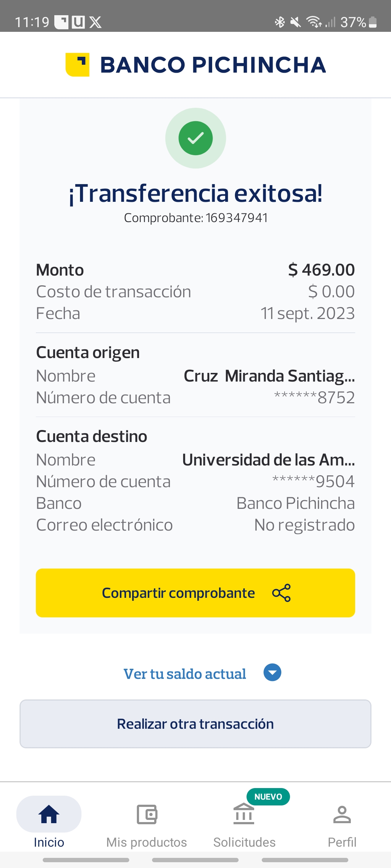Tap the NUEVO badge above Solicitudes
The height and width of the screenshot is (868, 391).
[268, 797]
